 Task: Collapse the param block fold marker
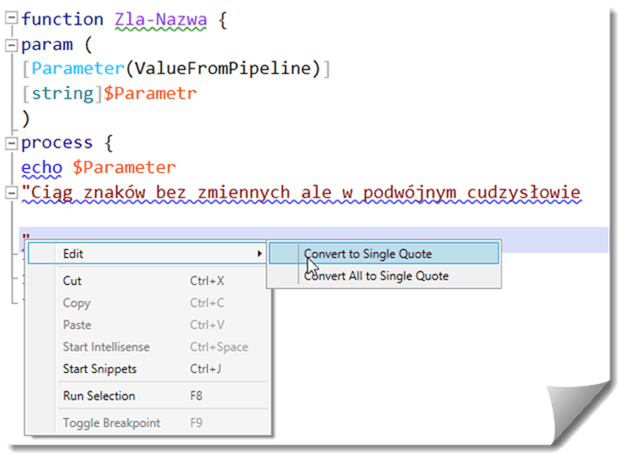point(12,45)
